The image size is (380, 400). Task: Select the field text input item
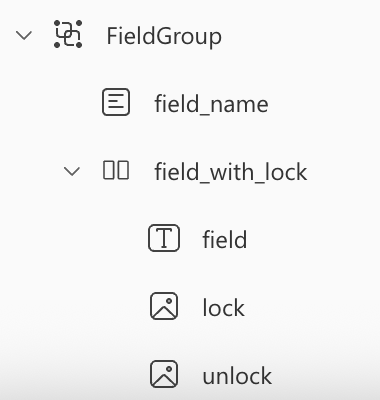[x=225, y=239]
